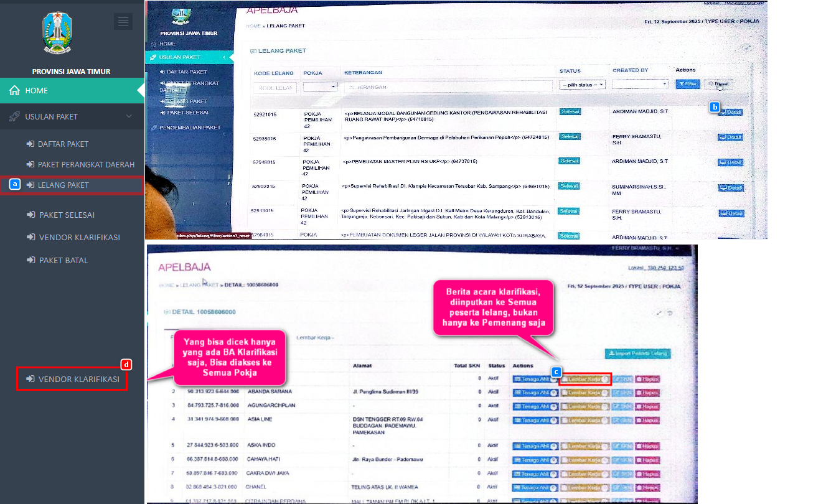Image resolution: width=831 pixels, height=504 pixels.
Task: Click the Reset button next to Filter
Action: 718,84
